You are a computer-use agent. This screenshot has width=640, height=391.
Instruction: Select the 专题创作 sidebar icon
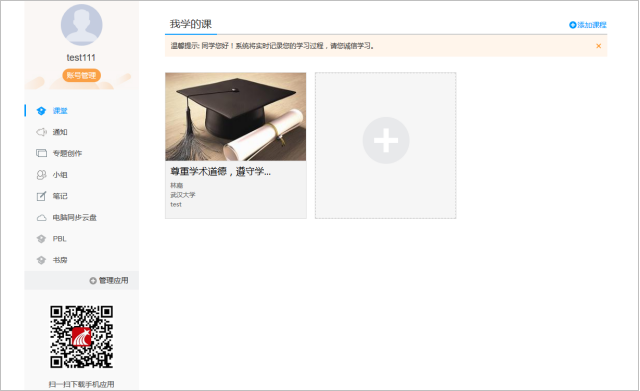click(41, 153)
